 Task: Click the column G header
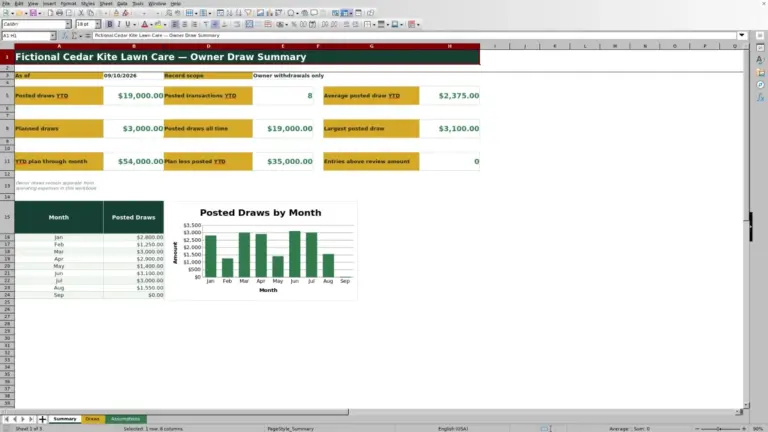coord(371,46)
